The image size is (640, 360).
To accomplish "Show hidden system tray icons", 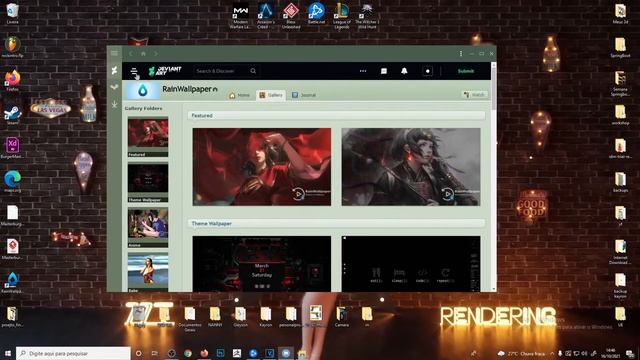I will (552, 353).
